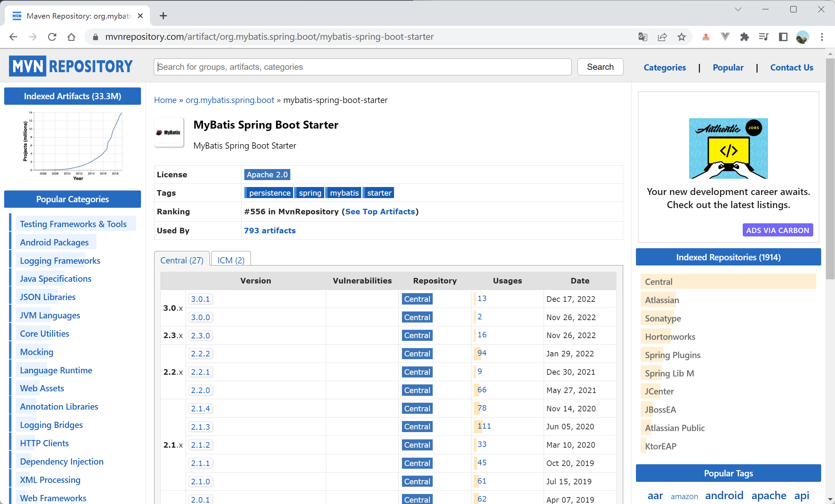Click the android popular tag
This screenshot has width=835, height=504.
click(724, 495)
